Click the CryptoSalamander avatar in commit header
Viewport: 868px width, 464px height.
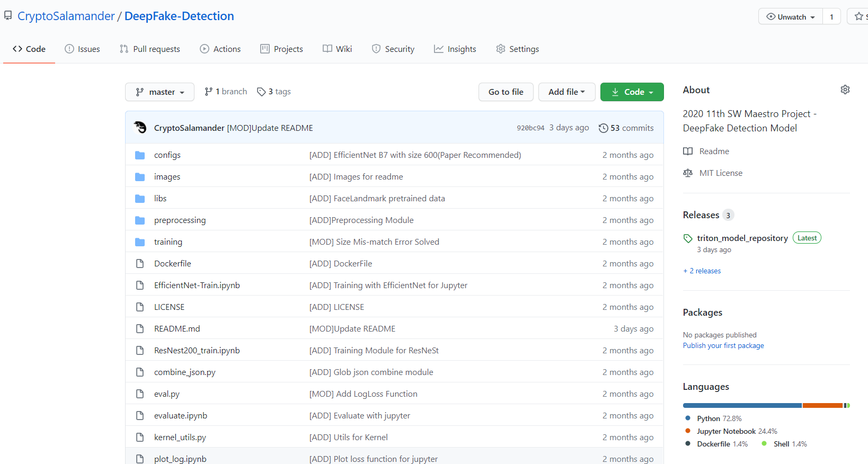click(x=140, y=128)
